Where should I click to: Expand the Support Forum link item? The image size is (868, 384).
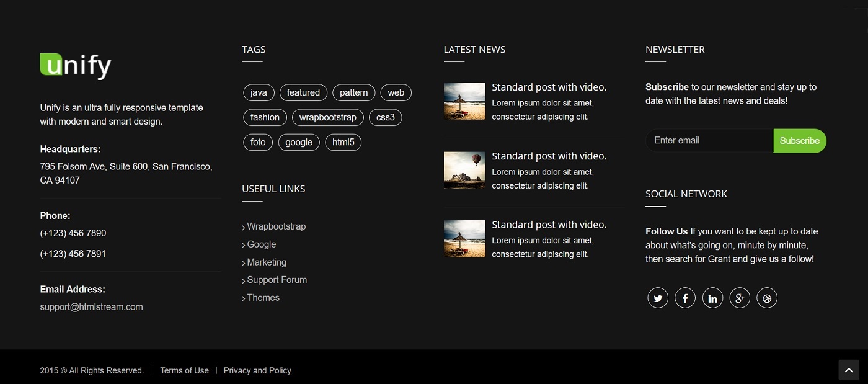[x=277, y=280]
